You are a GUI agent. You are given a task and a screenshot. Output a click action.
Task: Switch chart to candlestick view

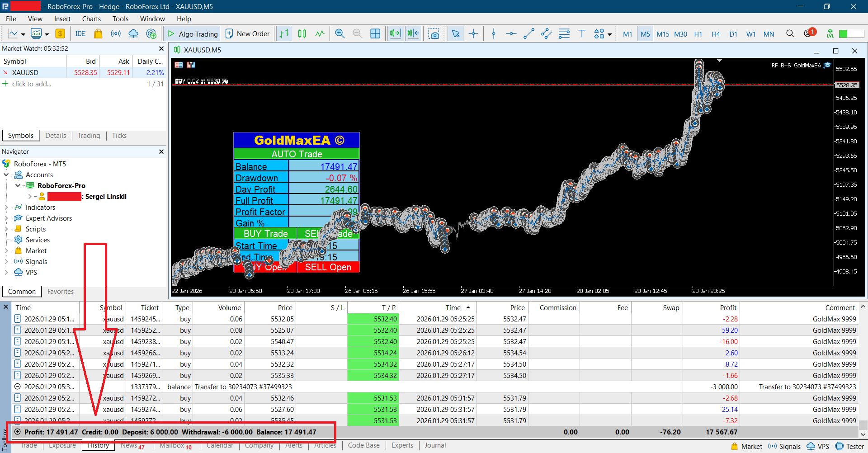(302, 34)
